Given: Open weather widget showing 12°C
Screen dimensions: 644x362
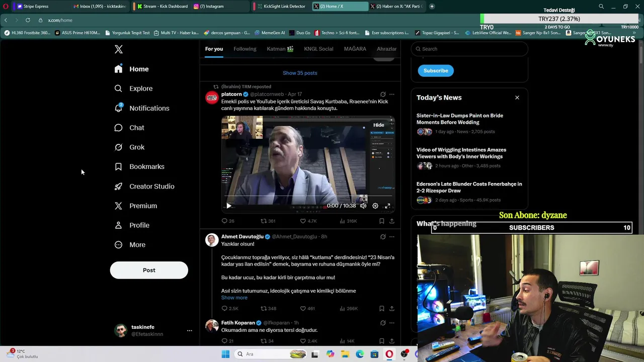Looking at the screenshot, I should coord(23,354).
